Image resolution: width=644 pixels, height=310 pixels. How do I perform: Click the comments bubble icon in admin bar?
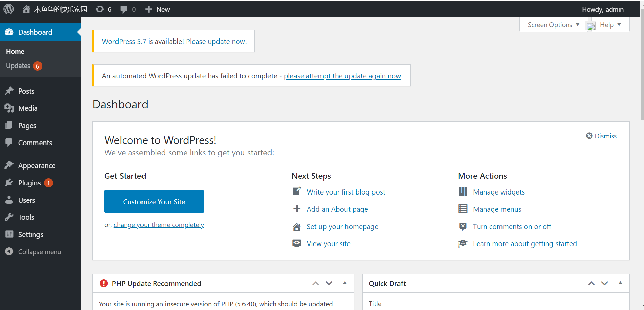click(x=124, y=9)
